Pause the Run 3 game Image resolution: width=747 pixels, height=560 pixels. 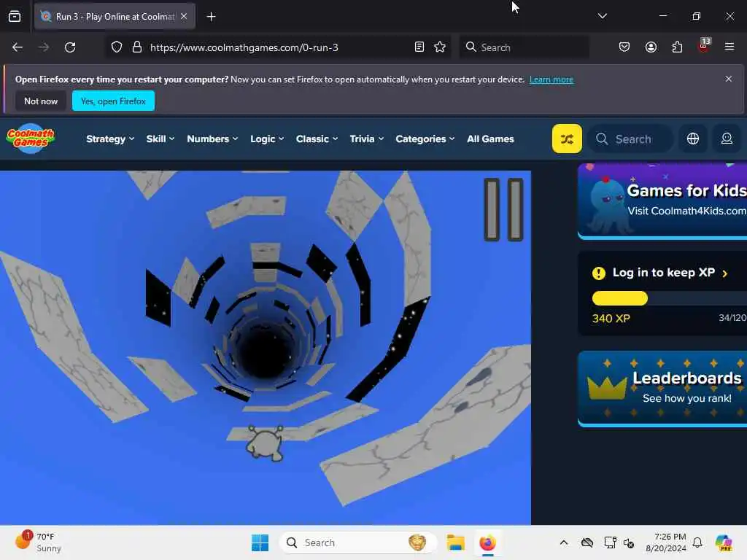click(503, 209)
